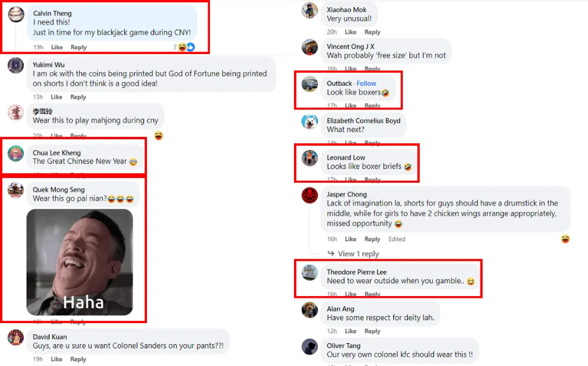Click Oliver Tang's profile avatar

pos(310,347)
